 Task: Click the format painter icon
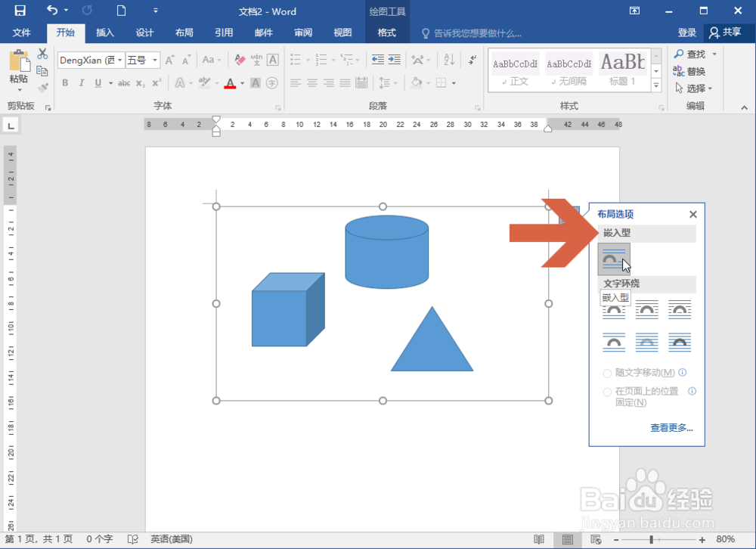(x=42, y=87)
